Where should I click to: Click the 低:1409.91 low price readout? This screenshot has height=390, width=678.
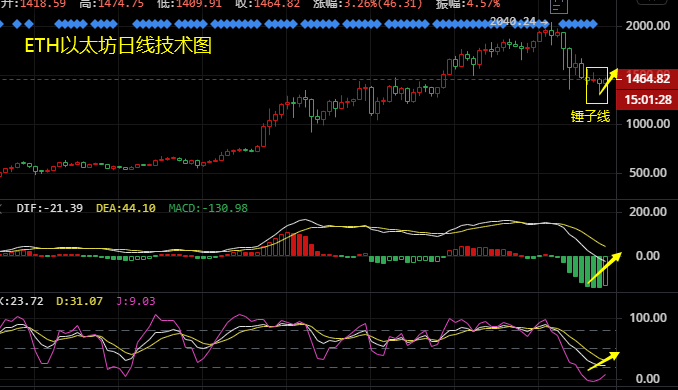(x=189, y=4)
